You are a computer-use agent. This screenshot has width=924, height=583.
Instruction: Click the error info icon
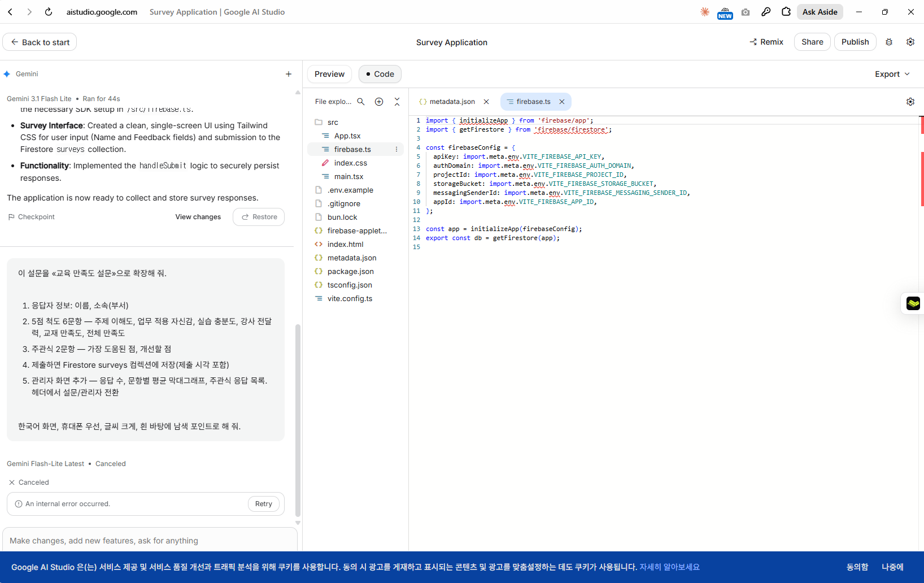click(19, 504)
